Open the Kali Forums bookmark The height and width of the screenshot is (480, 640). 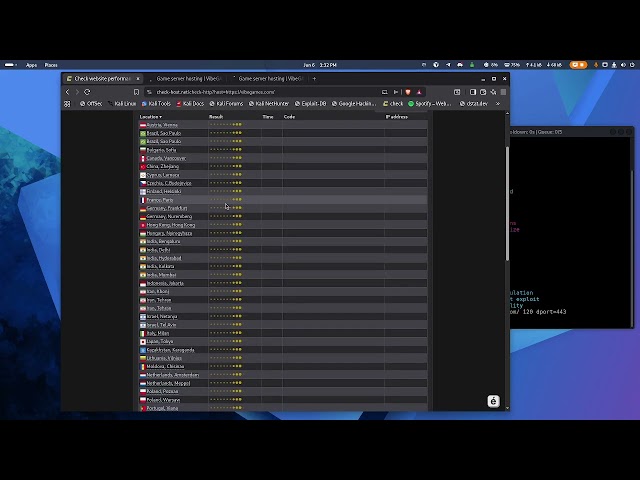tap(226, 104)
